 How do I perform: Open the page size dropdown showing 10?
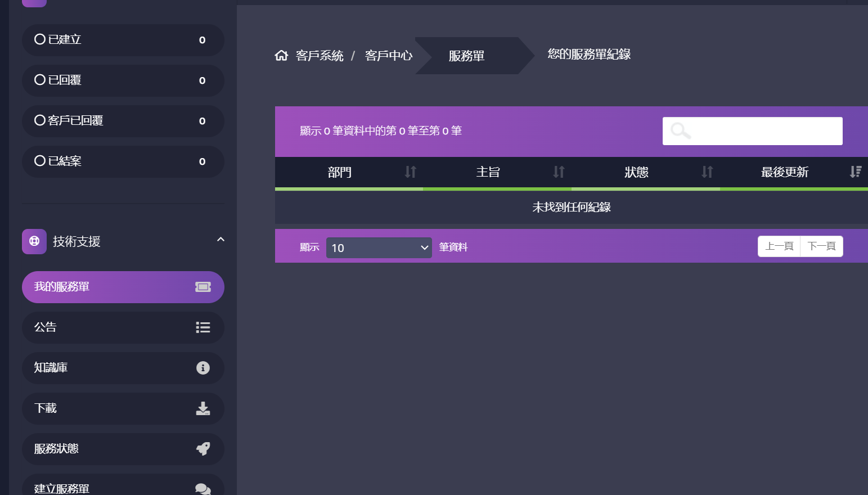379,247
